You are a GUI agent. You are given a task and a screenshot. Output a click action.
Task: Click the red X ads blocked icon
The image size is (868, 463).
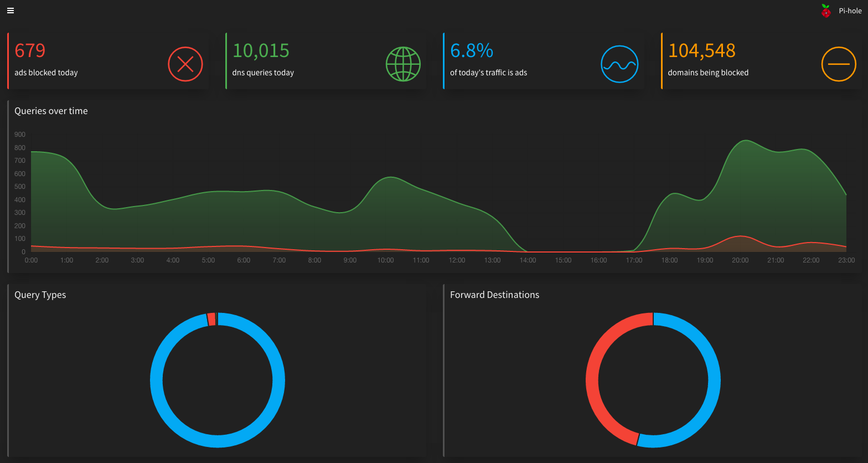click(x=185, y=64)
